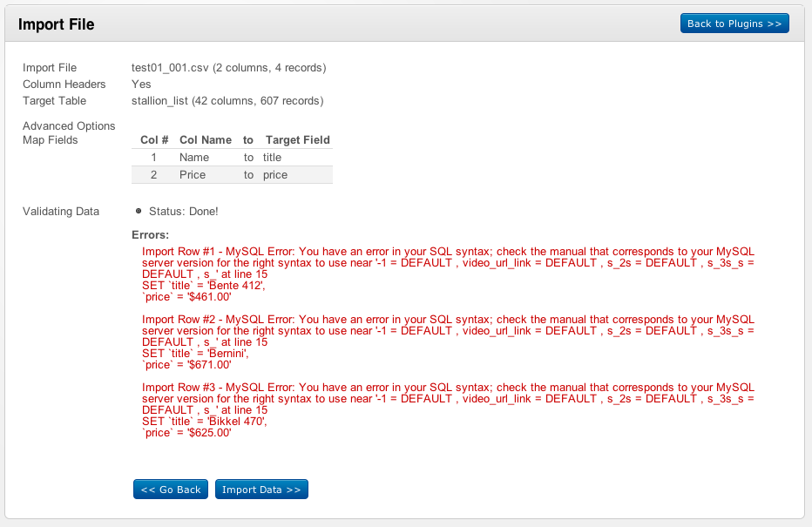Click the title target field cell
812x527 pixels.
point(273,158)
